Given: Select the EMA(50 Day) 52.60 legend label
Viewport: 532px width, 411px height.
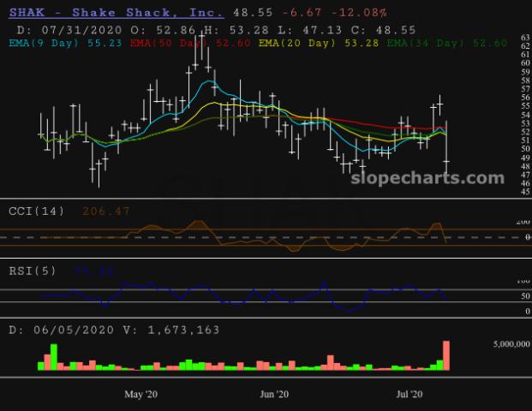Looking at the screenshot, I should coord(190,44).
